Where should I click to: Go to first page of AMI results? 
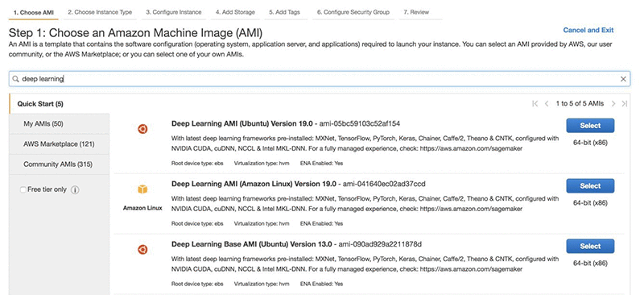click(x=535, y=104)
